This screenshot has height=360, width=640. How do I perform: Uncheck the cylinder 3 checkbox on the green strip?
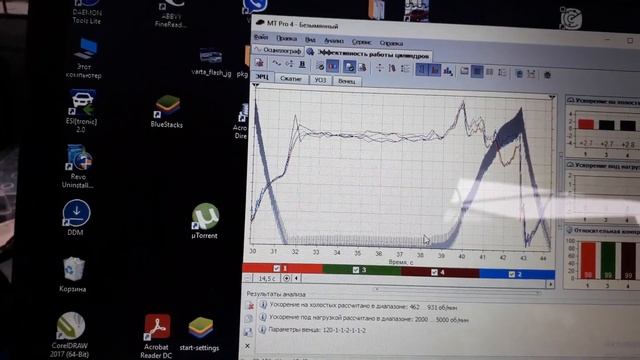[x=356, y=270]
